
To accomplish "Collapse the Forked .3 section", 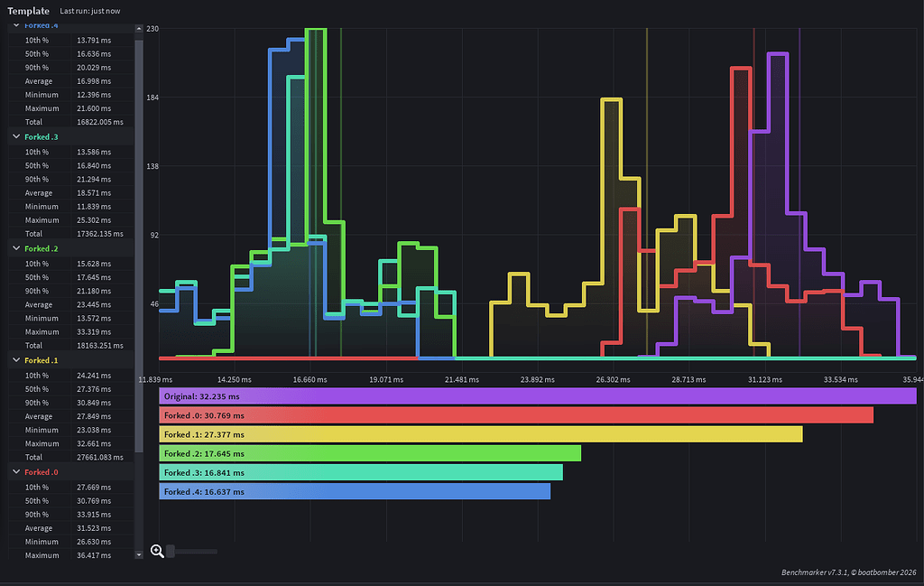I will point(16,136).
